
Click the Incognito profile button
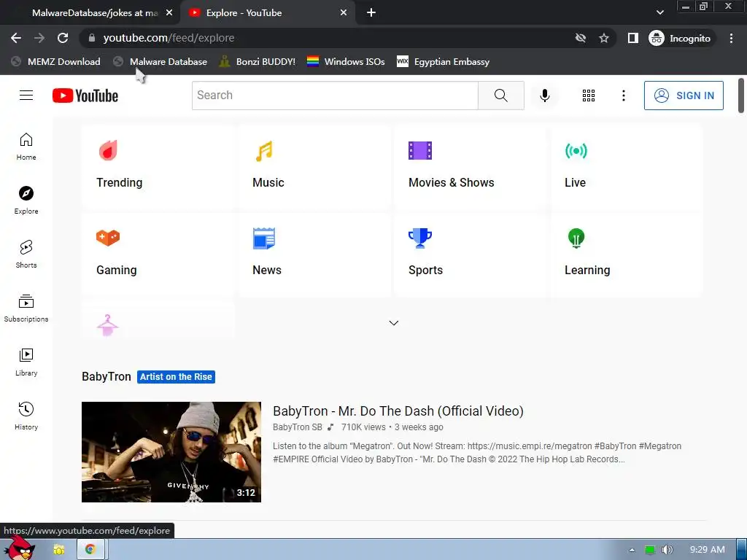coord(680,38)
